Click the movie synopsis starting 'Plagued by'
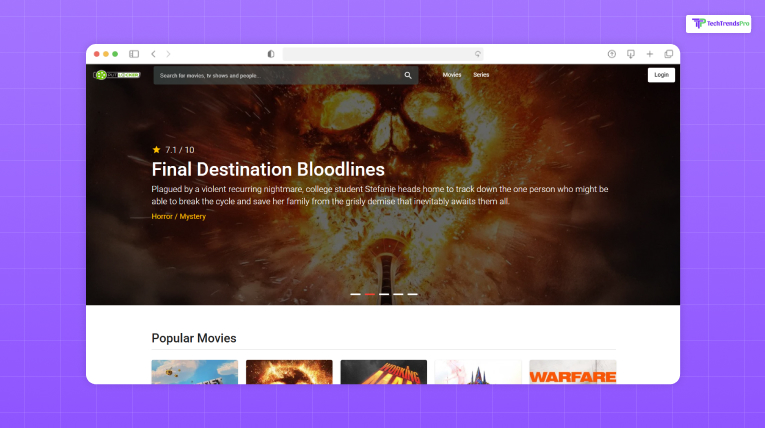 click(380, 195)
